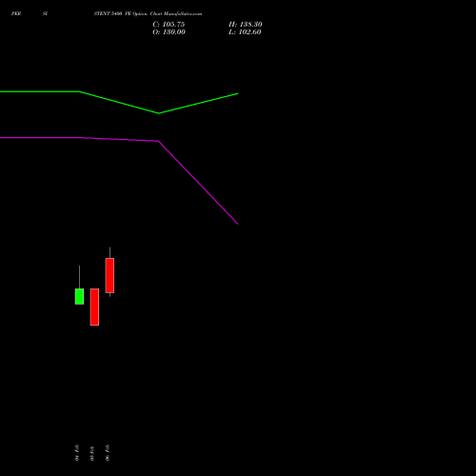Click the red candlestick for 06 Feb
476x476 pixels.
[109, 275]
